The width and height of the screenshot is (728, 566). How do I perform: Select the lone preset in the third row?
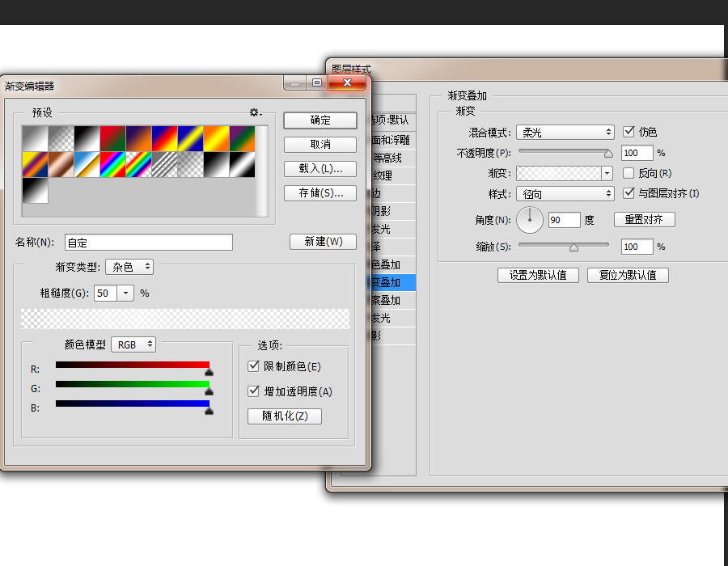click(36, 190)
